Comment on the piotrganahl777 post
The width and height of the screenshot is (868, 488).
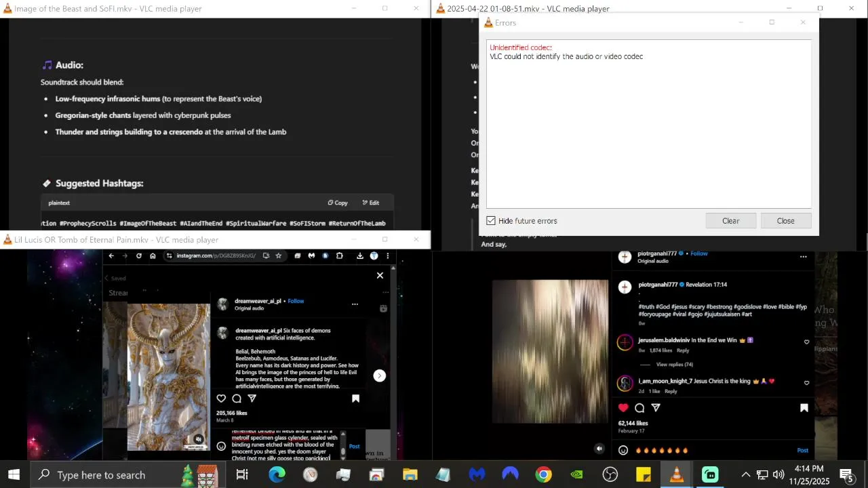pyautogui.click(x=639, y=407)
